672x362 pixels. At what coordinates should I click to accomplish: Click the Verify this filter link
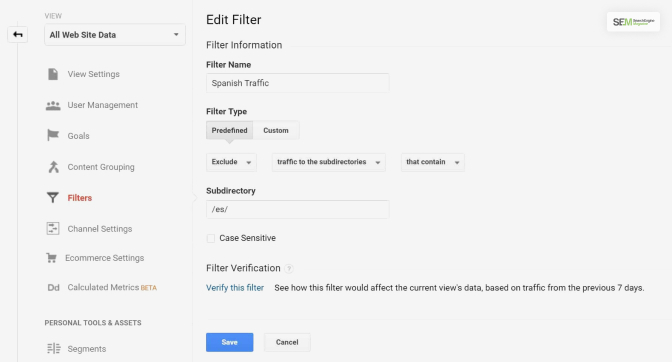point(235,288)
